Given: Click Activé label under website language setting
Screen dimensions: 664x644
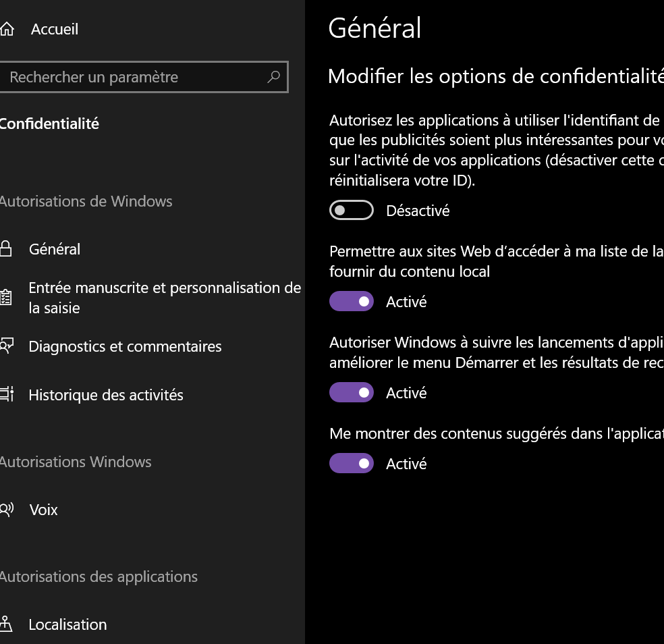Looking at the screenshot, I should click(406, 302).
